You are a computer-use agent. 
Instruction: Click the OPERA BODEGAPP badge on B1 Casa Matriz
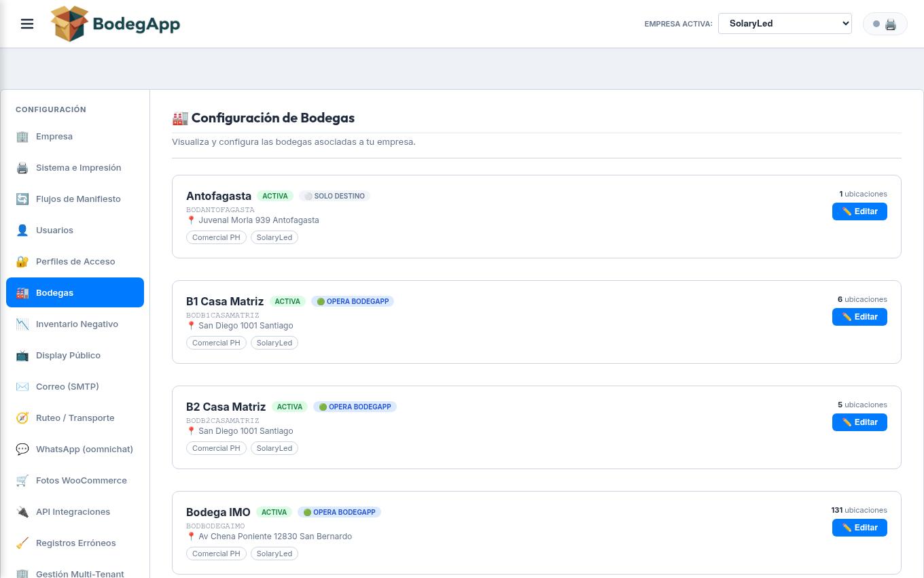(353, 301)
